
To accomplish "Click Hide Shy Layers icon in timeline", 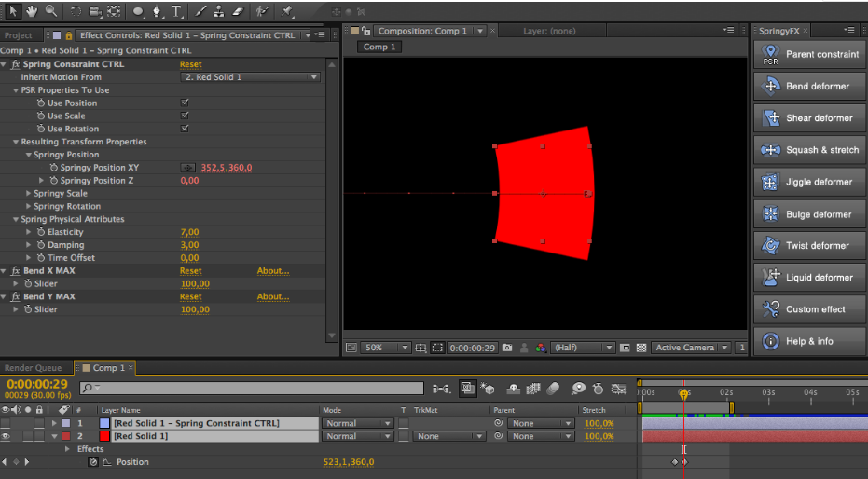I will point(513,389).
